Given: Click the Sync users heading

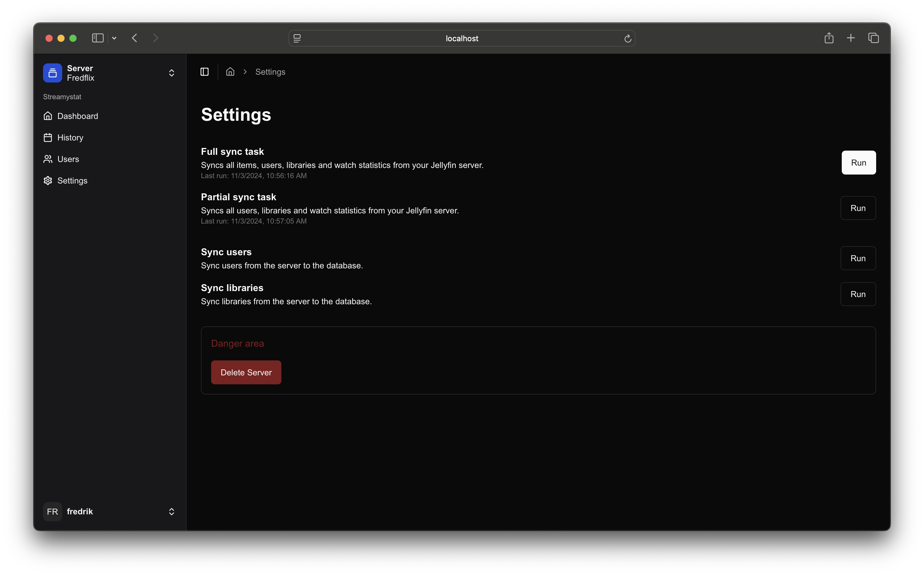Looking at the screenshot, I should point(226,252).
